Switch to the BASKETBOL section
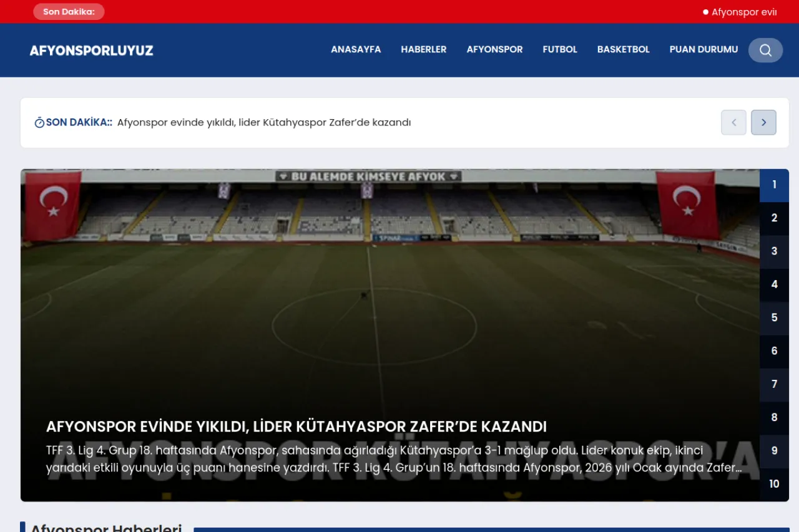Screen dimensions: 799x532 coord(623,49)
